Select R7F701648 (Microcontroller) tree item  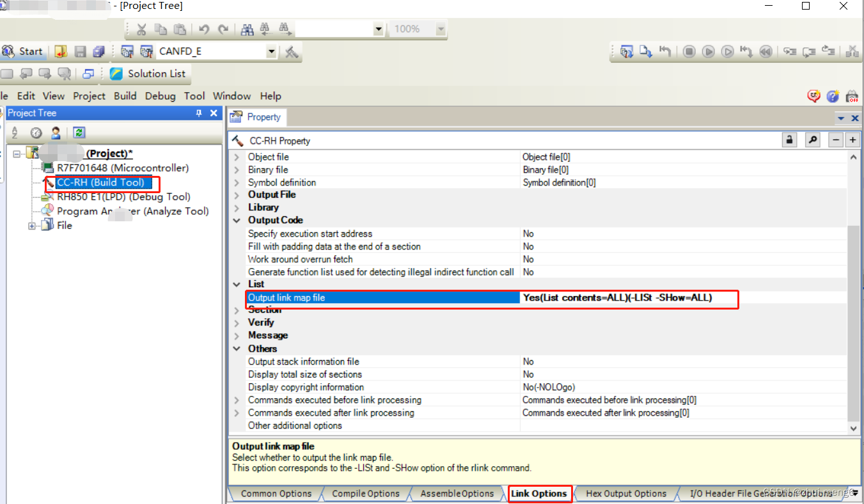point(123,168)
